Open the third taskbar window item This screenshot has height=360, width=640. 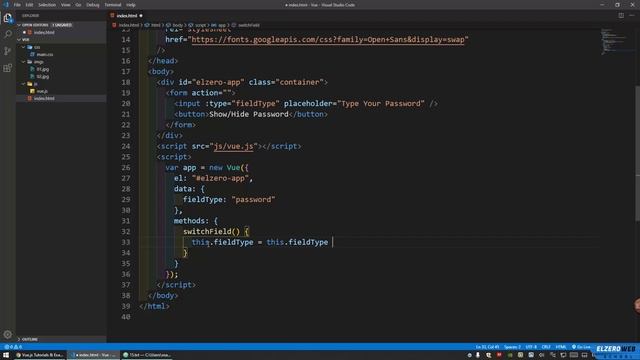click(147, 355)
